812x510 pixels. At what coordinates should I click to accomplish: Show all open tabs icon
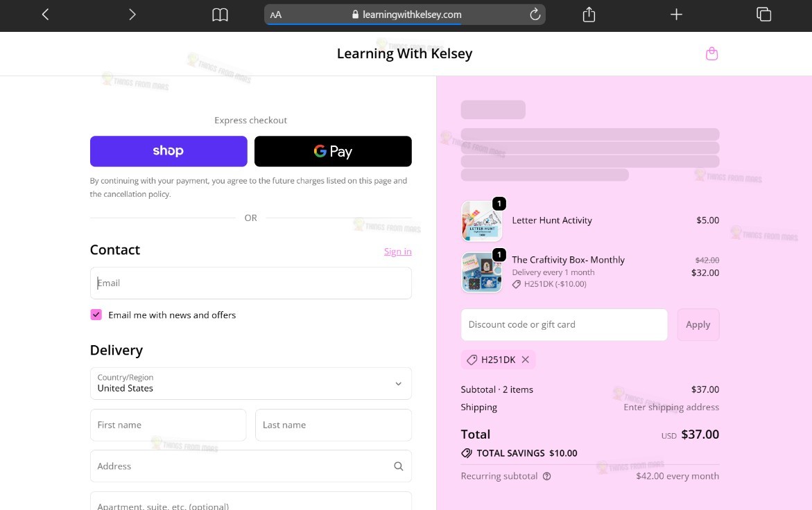coord(763,15)
